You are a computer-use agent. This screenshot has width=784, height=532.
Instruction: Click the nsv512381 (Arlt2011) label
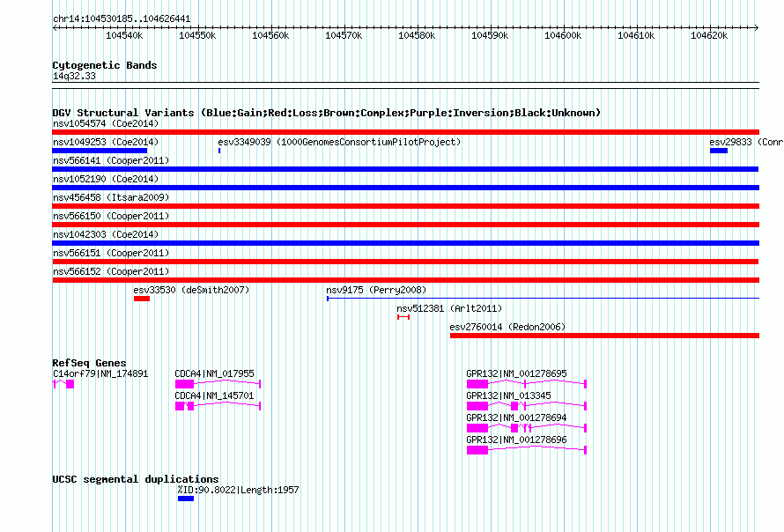[449, 308]
